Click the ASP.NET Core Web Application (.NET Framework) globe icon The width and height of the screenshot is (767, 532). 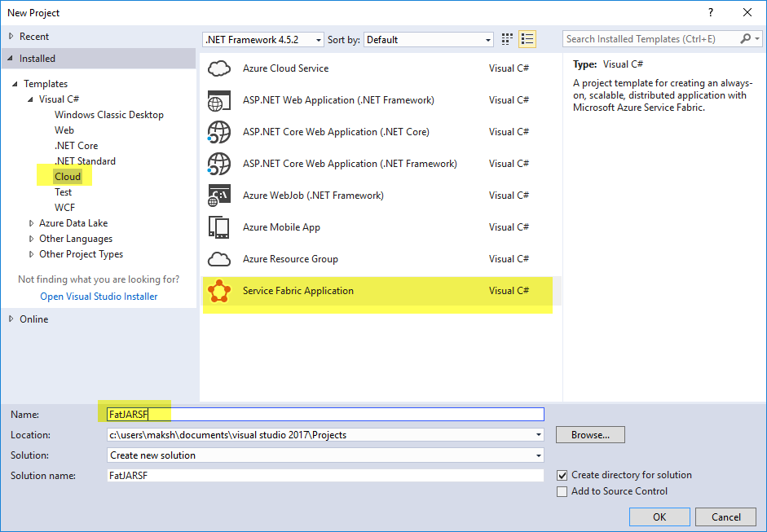[219, 164]
